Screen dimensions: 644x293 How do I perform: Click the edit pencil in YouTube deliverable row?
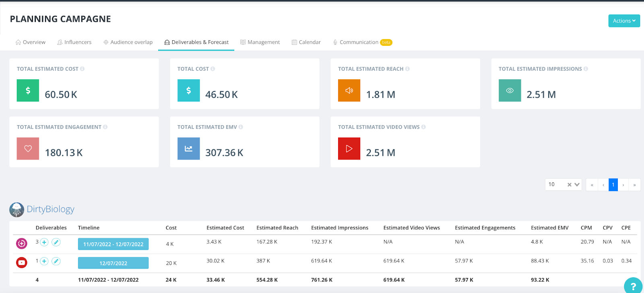pyautogui.click(x=56, y=261)
